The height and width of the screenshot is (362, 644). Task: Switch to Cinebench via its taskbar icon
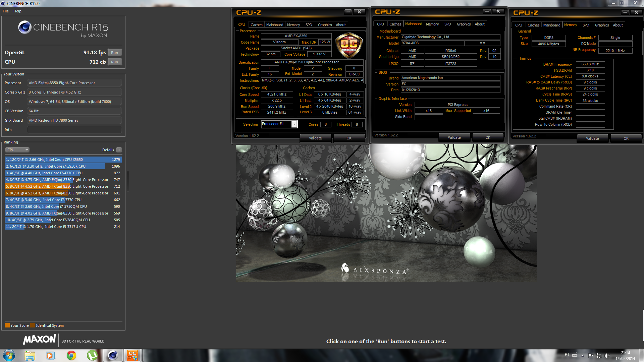tap(113, 355)
